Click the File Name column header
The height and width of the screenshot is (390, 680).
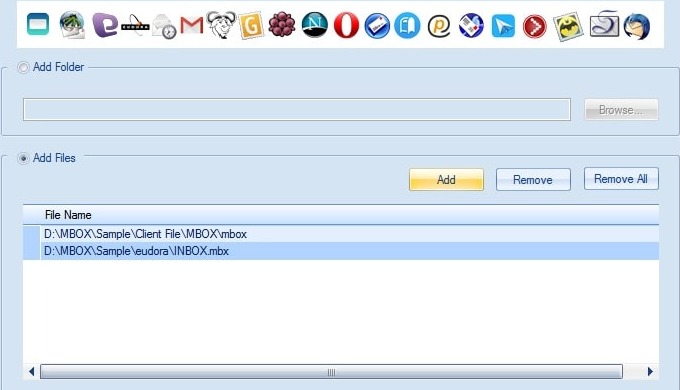(341, 215)
